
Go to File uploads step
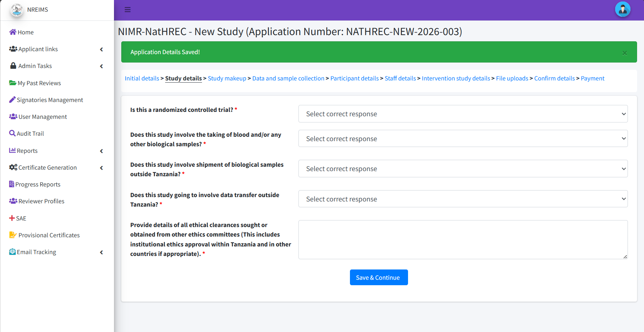(512, 78)
